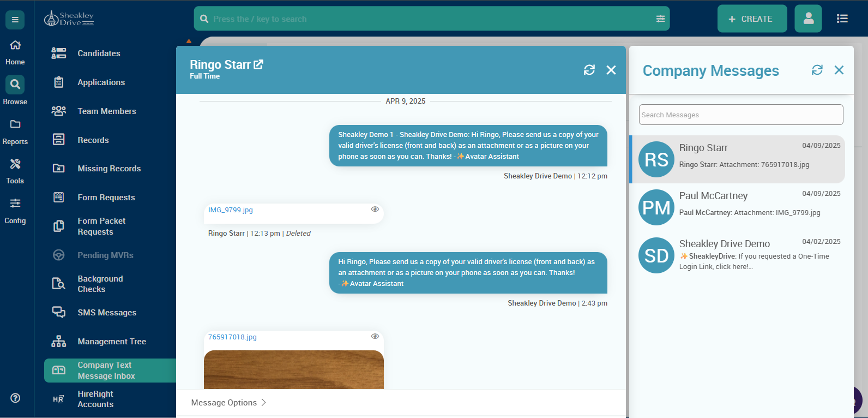Open search filter options in search bar
Screen dimensions: 868x418
[660, 19]
